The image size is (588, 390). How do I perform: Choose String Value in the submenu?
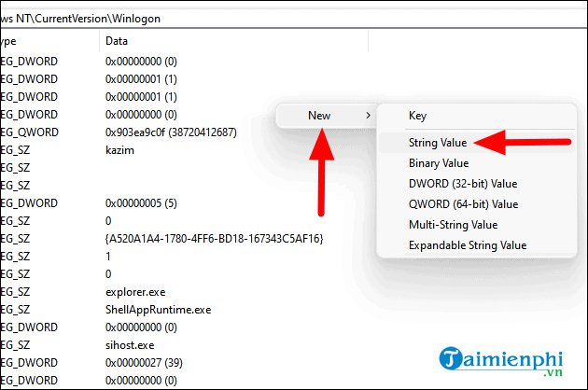click(x=436, y=143)
